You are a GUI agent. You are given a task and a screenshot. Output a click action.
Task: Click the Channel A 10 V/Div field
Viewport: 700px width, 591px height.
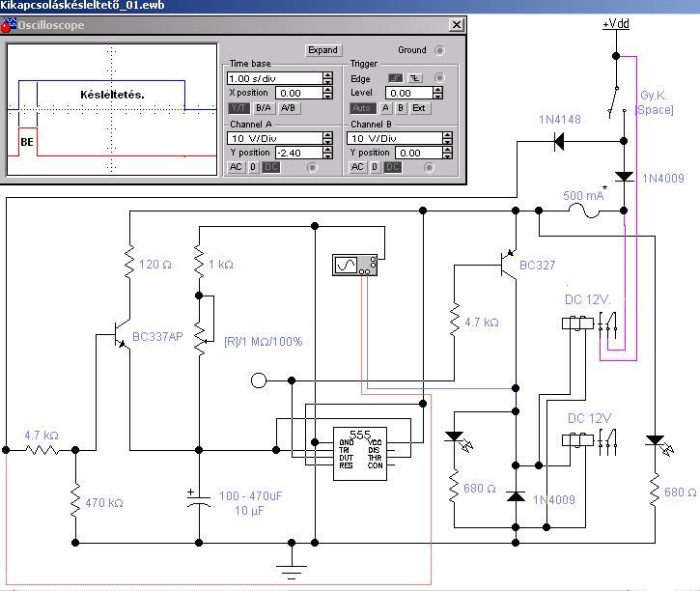274,138
